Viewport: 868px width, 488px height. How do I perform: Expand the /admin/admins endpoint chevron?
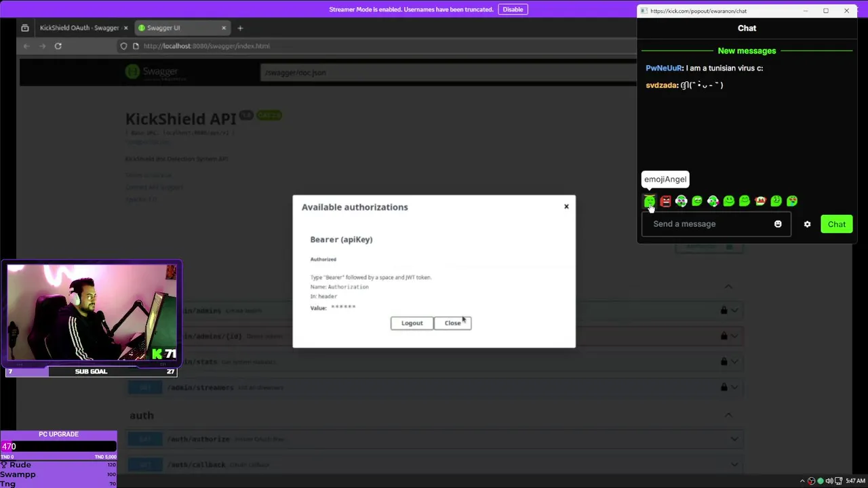[x=734, y=310]
